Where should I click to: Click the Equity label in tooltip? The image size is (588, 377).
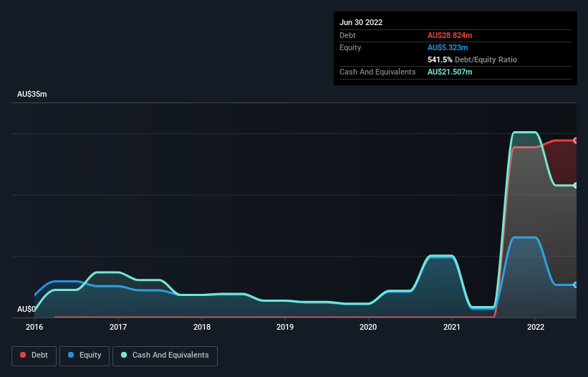[x=350, y=47]
